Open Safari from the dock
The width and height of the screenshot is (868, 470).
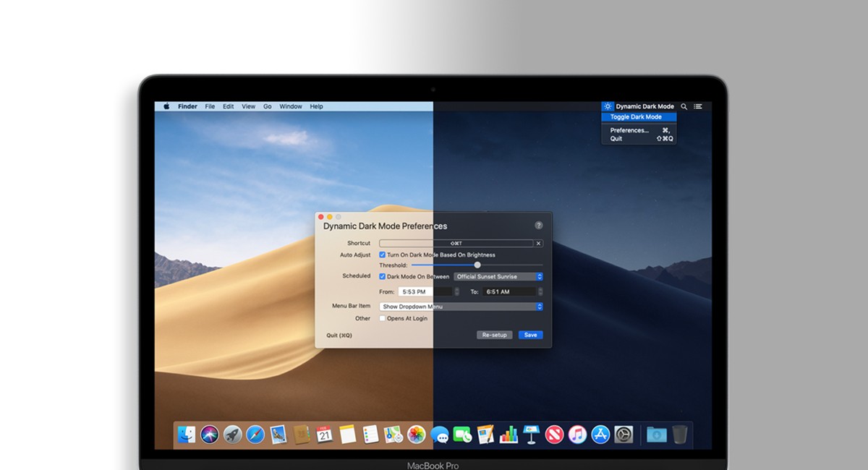(255, 434)
